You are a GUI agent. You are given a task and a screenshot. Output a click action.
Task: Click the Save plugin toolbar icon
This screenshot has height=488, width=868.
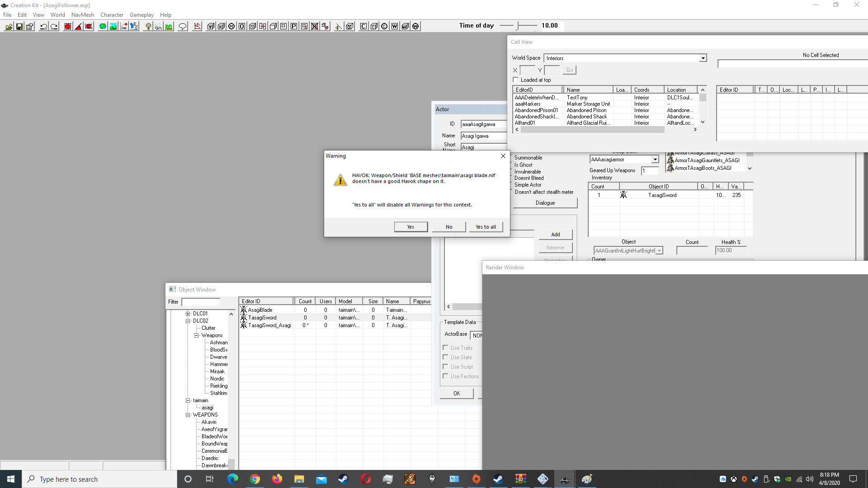coord(19,27)
